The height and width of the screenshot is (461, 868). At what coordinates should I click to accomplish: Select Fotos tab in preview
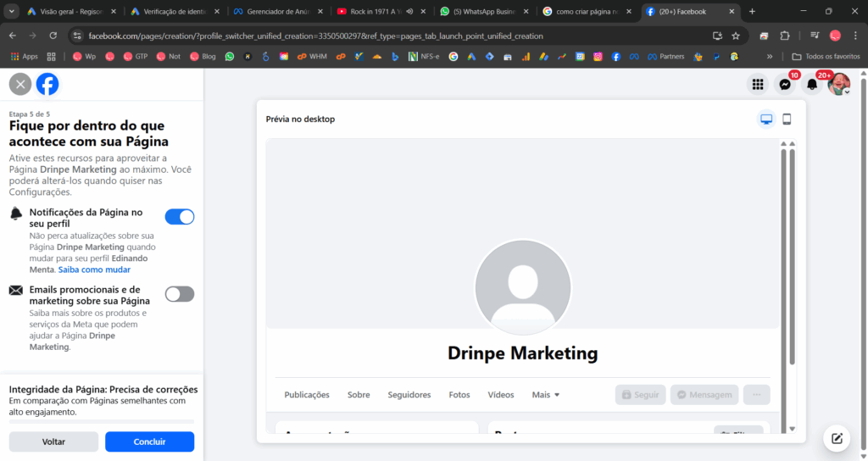[x=459, y=395]
